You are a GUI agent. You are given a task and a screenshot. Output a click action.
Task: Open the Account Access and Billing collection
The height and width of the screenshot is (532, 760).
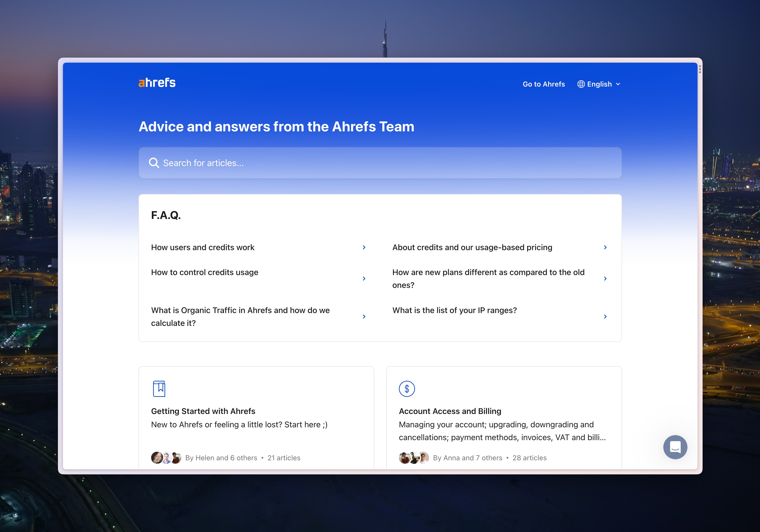[450, 411]
